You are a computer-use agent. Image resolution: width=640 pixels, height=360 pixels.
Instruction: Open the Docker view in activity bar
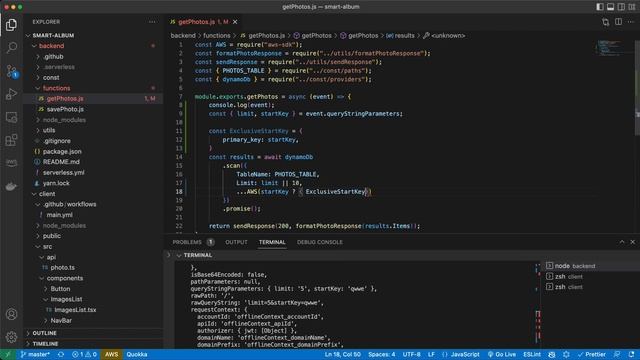click(x=11, y=186)
